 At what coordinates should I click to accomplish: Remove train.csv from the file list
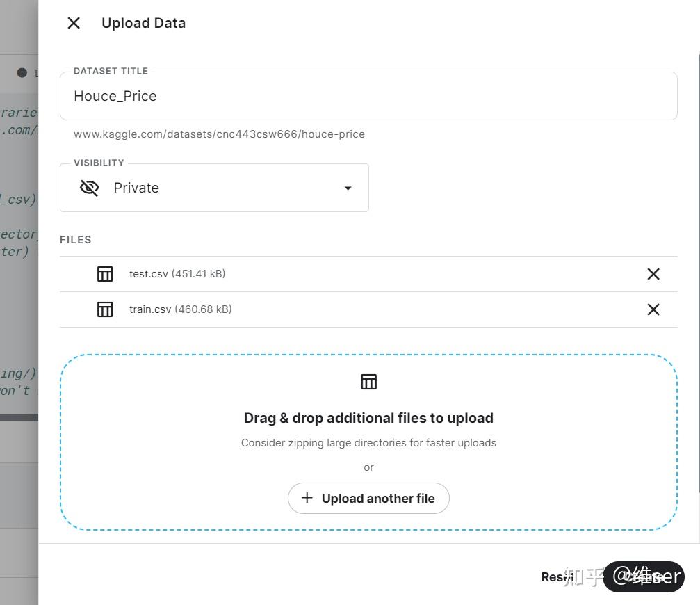point(653,309)
